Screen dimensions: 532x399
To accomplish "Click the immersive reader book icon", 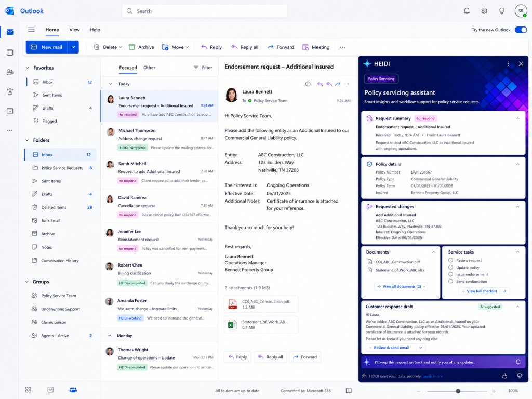I will click(x=349, y=391).
